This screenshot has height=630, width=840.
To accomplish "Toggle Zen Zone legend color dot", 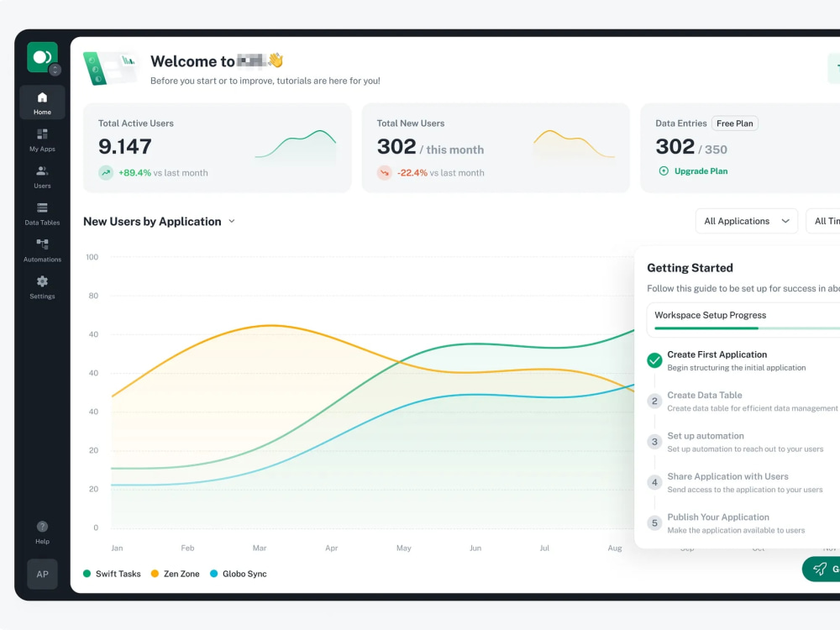I will point(155,574).
